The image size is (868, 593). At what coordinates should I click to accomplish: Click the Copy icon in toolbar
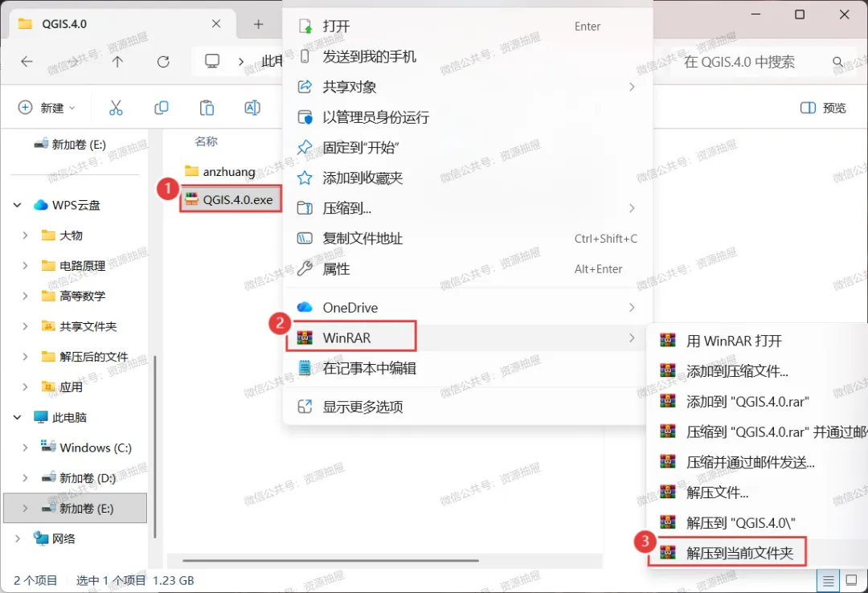pyautogui.click(x=161, y=108)
